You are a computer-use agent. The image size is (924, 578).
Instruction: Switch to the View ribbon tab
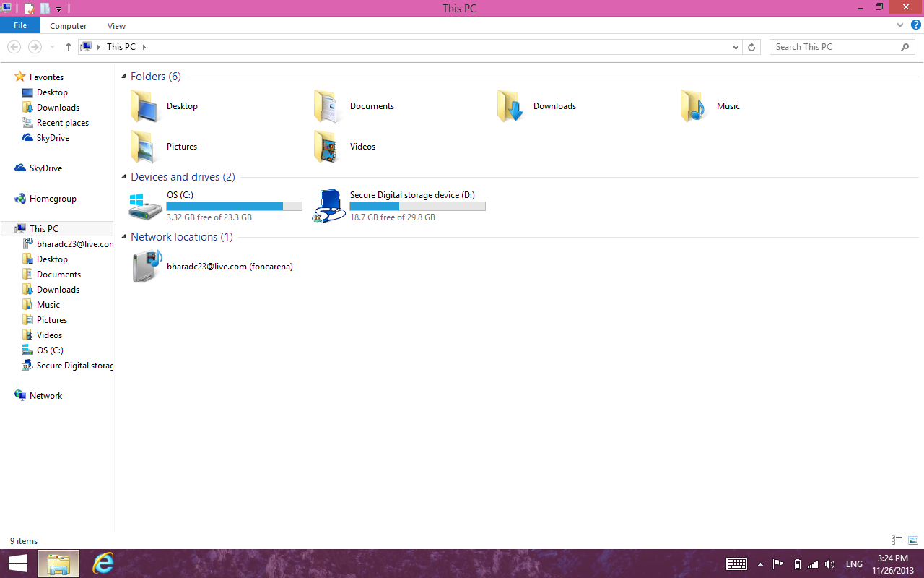pyautogui.click(x=116, y=26)
